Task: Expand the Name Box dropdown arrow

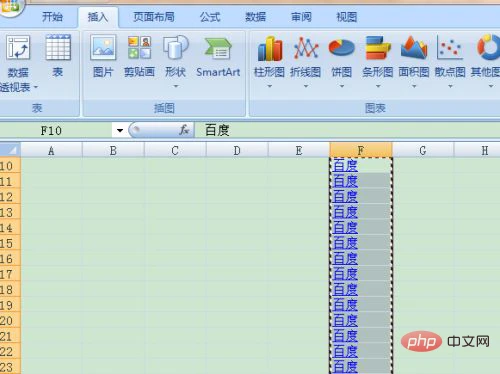Action: click(120, 130)
